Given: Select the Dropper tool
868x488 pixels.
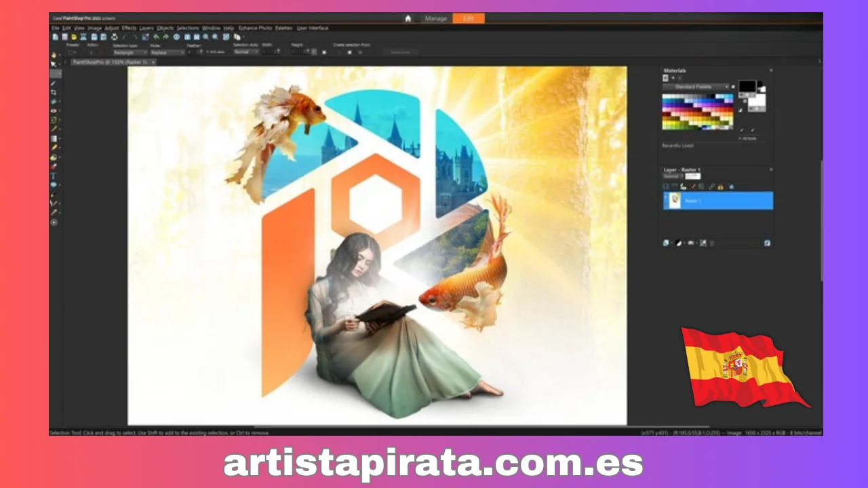Looking at the screenshot, I should (x=54, y=83).
